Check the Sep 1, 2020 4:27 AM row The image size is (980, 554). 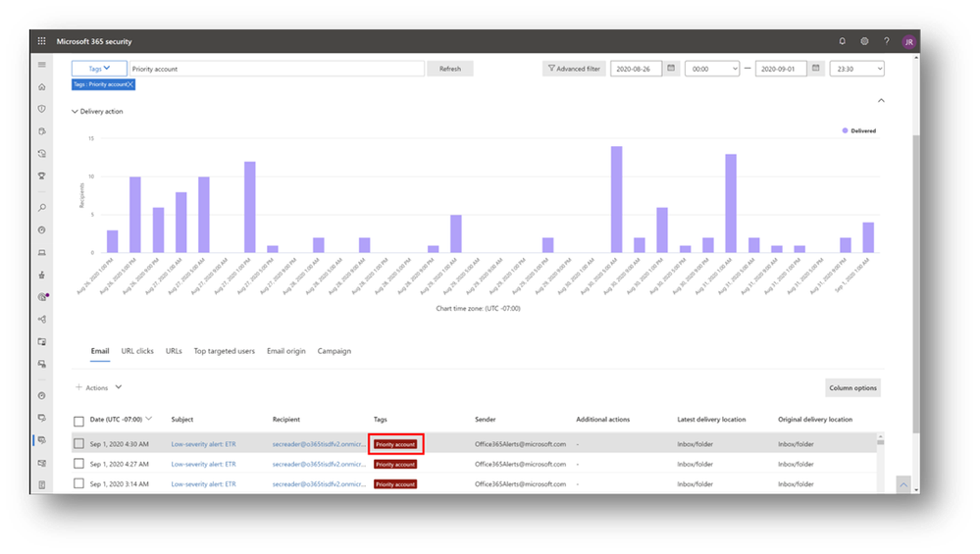click(x=78, y=464)
